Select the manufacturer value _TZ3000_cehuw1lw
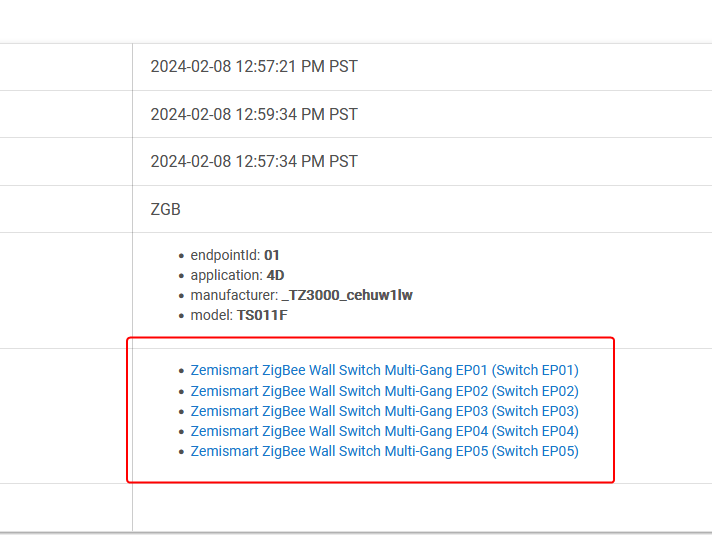 [347, 295]
